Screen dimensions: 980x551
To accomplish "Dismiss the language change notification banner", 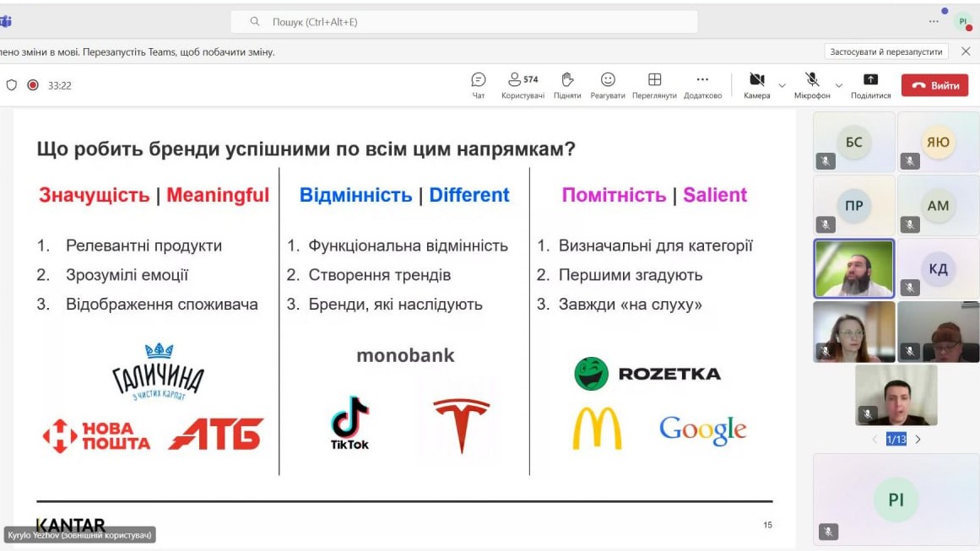I will tap(966, 51).
